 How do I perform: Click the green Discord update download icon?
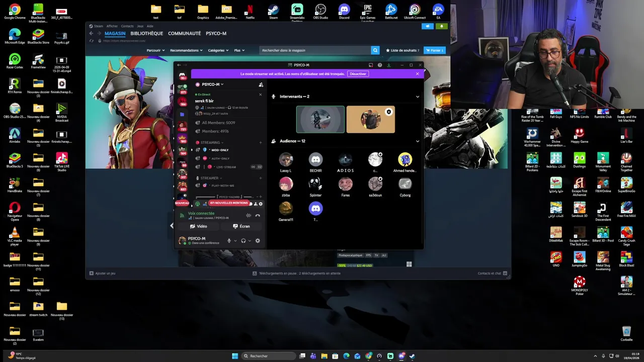[x=388, y=65]
